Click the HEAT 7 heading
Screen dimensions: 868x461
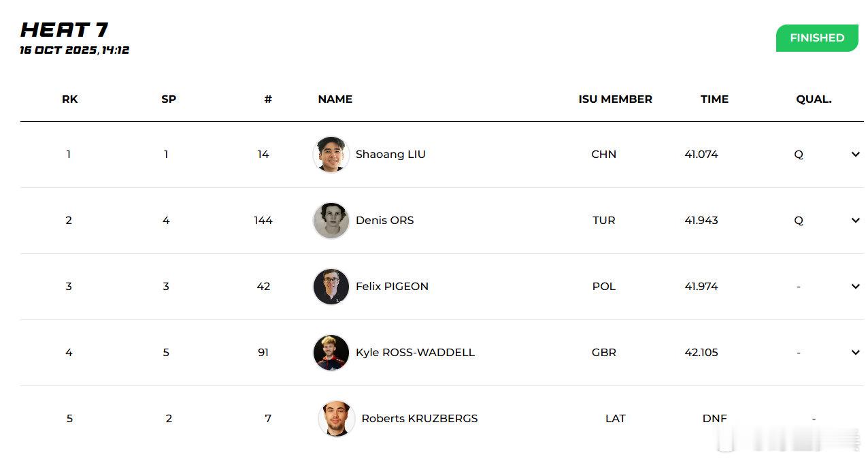[65, 30]
